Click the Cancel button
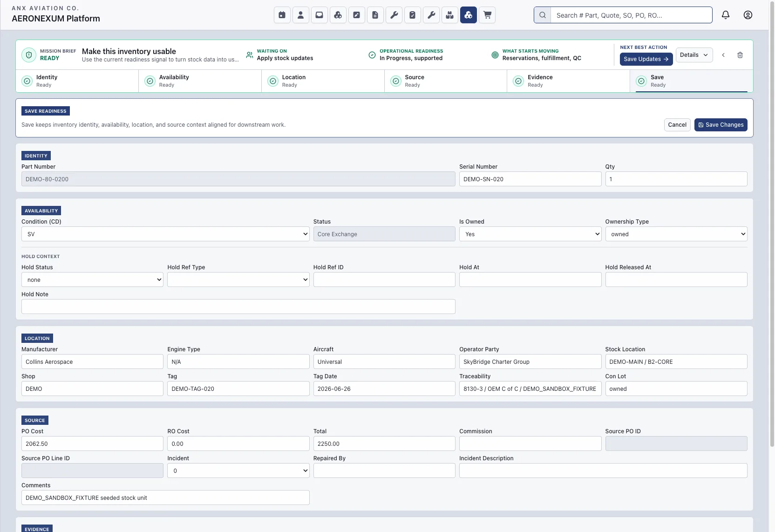The height and width of the screenshot is (532, 775). [677, 125]
